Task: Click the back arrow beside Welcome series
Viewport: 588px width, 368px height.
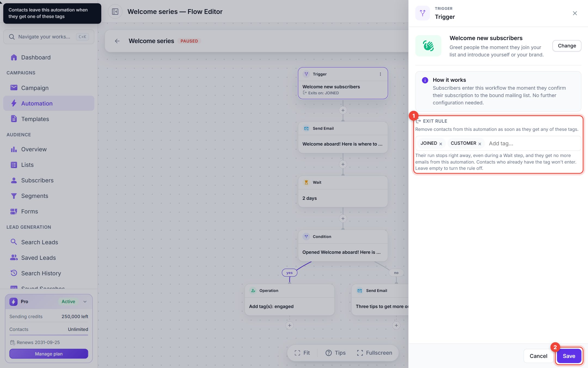Action: pyautogui.click(x=117, y=41)
